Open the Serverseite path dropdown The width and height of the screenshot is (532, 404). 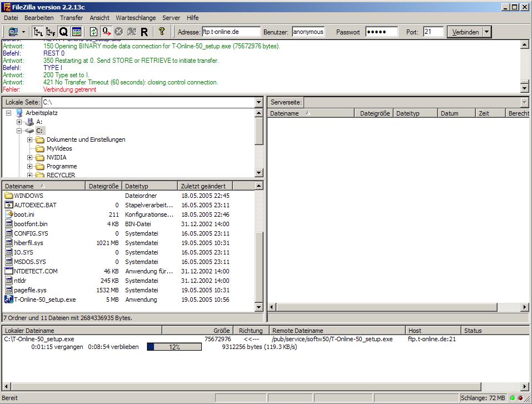pyautogui.click(x=525, y=102)
